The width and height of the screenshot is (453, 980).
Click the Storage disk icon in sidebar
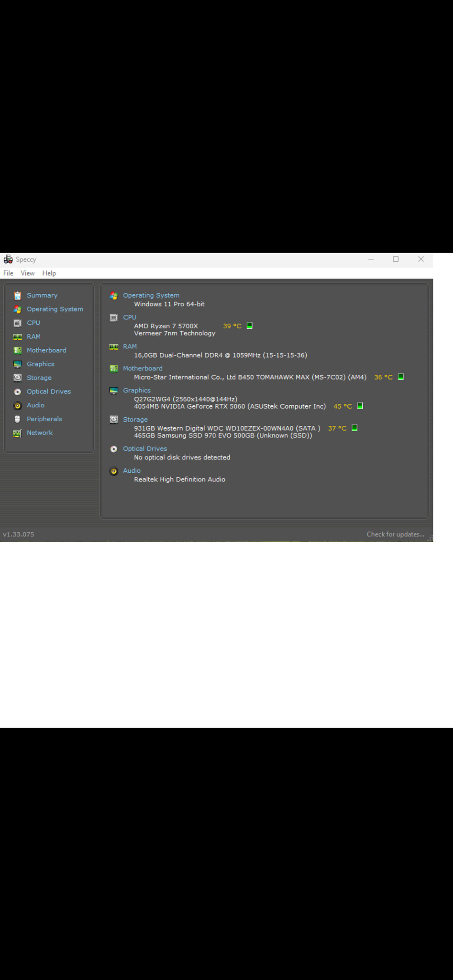18,378
